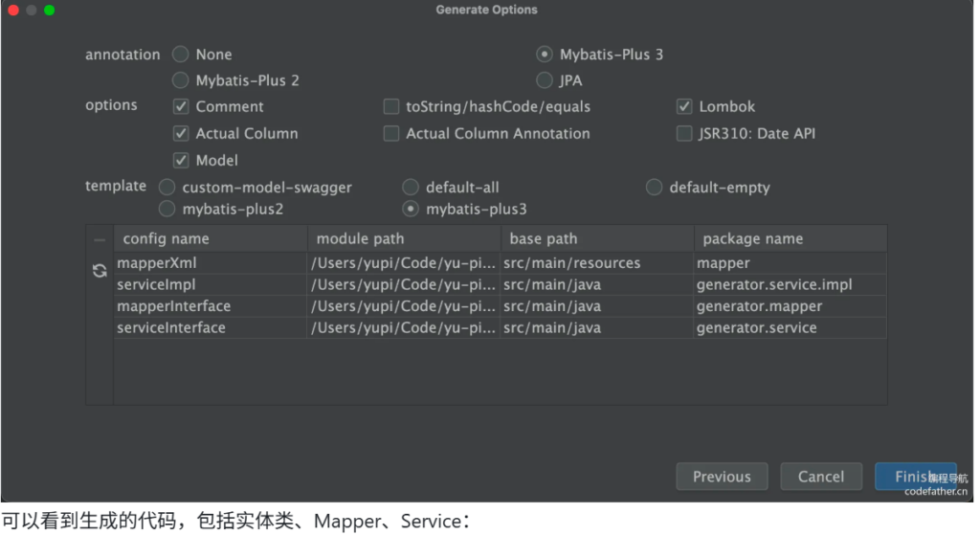
Task: Click the Previous button
Action: (x=722, y=477)
